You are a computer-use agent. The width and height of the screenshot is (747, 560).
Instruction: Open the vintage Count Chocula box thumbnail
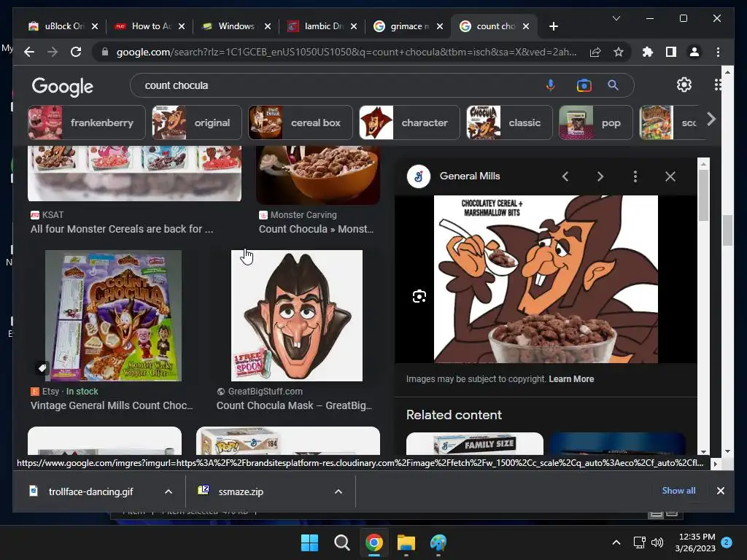click(113, 316)
